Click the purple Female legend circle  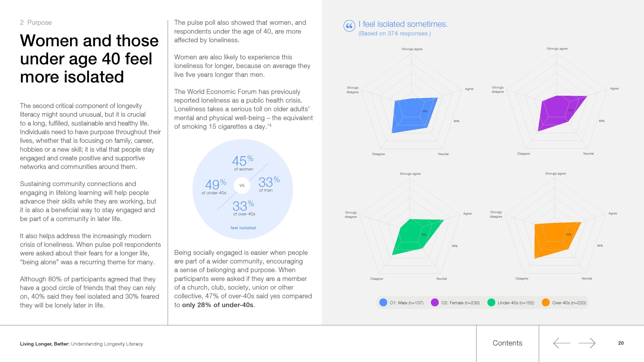435,302
